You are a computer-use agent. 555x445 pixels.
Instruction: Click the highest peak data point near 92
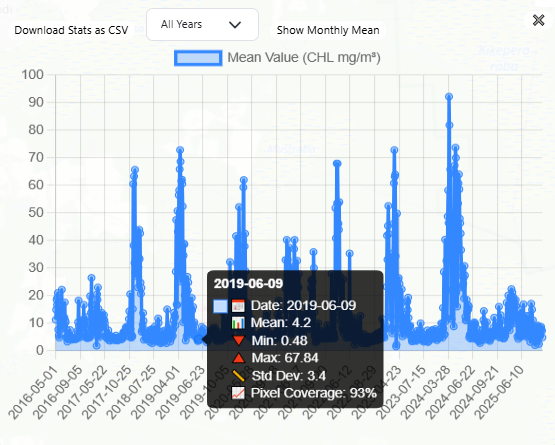[x=449, y=97]
